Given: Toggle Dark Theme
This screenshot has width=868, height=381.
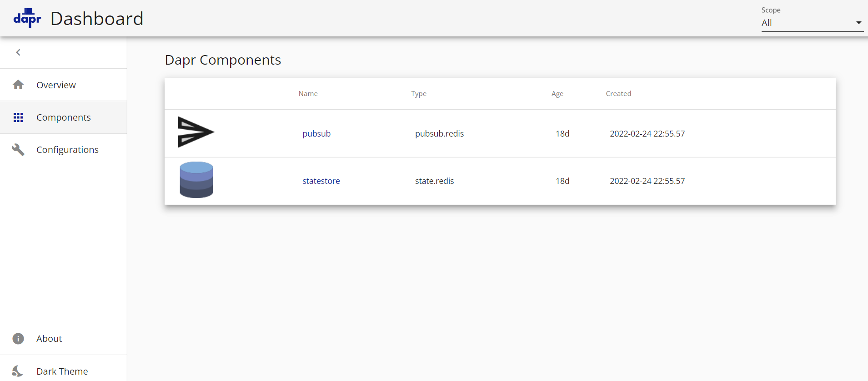Looking at the screenshot, I should coord(64,371).
